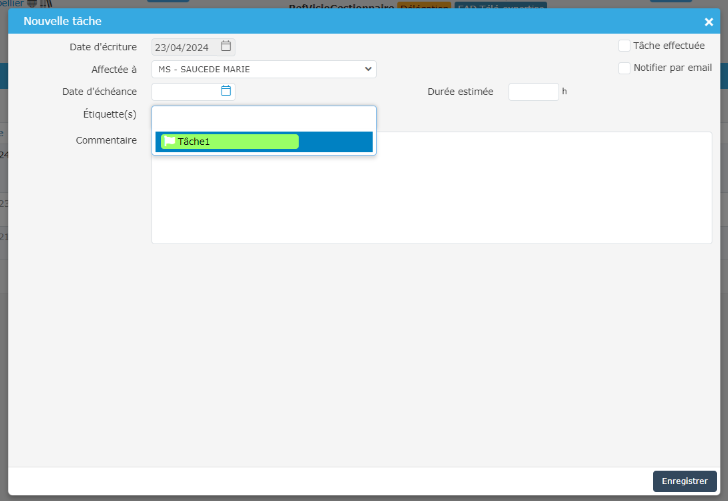Enable the Notifier par email checkbox

point(624,68)
